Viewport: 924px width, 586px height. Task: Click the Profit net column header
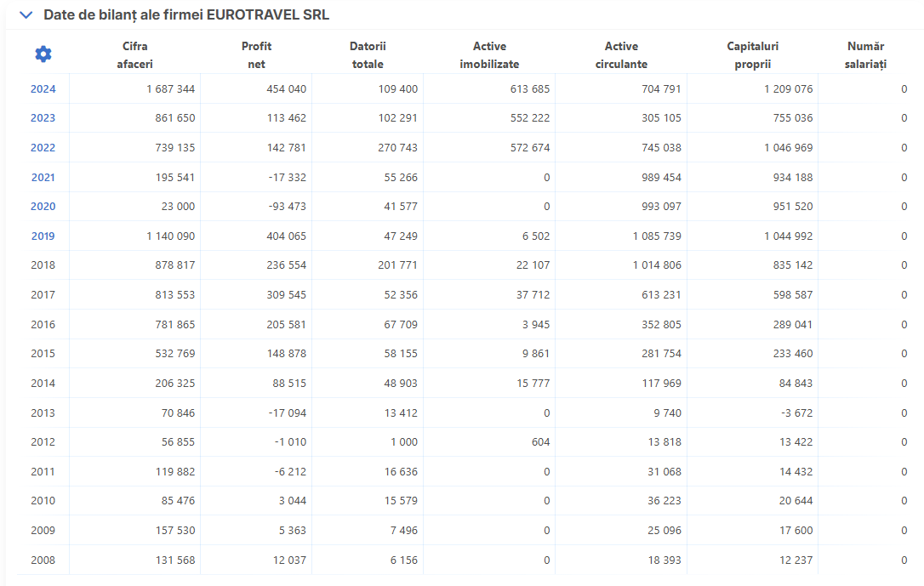pyautogui.click(x=256, y=54)
